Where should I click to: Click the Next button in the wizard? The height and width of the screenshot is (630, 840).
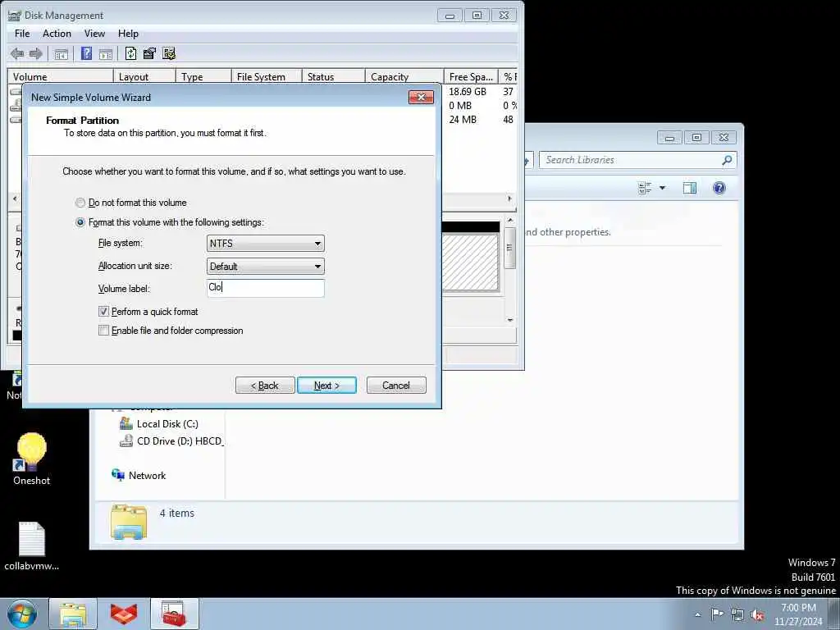[326, 386]
